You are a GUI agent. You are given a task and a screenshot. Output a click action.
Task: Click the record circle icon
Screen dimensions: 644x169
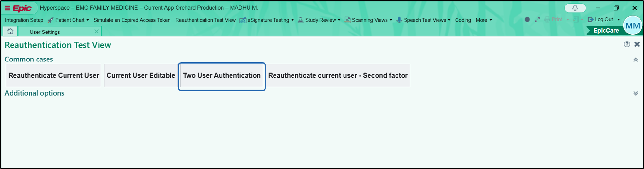point(527,19)
